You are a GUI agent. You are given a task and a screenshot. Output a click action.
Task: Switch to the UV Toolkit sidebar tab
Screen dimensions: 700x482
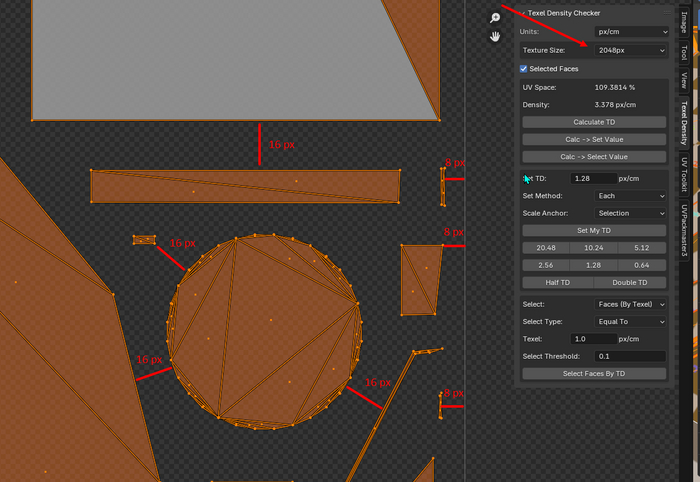point(684,174)
